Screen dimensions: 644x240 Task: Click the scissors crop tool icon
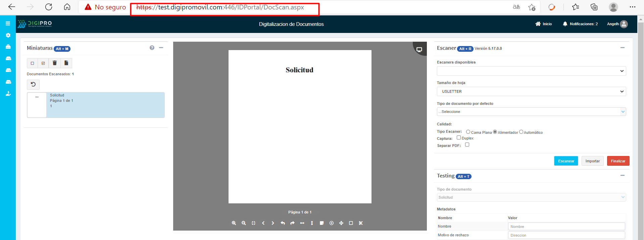pyautogui.click(x=361, y=223)
